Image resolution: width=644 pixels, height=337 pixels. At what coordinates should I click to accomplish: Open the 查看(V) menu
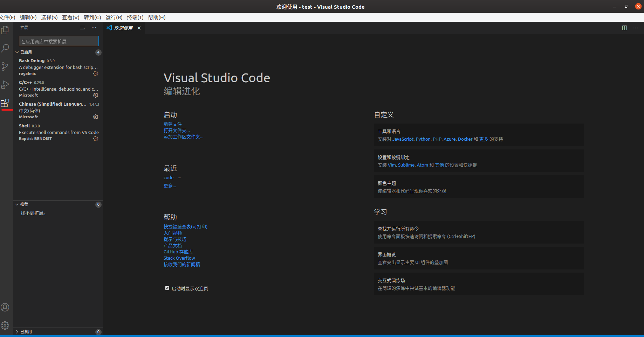[x=70, y=17]
